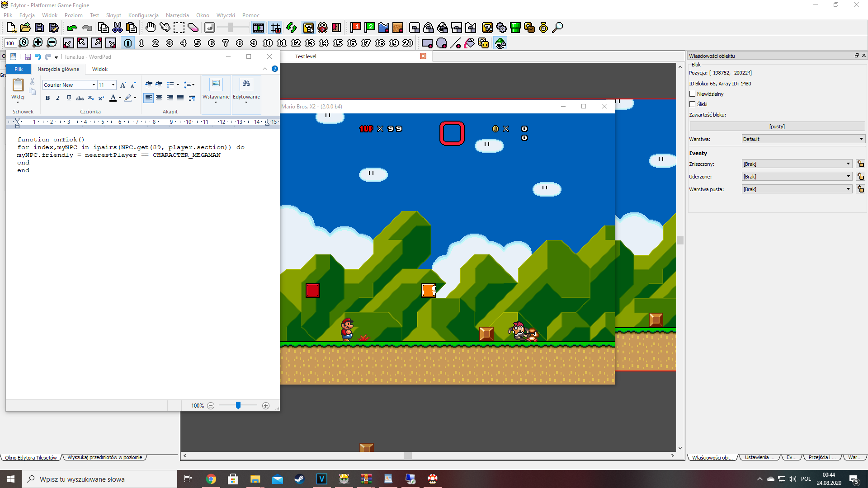
Task: Switch to section 12 in editor toolbar
Action: tap(296, 43)
